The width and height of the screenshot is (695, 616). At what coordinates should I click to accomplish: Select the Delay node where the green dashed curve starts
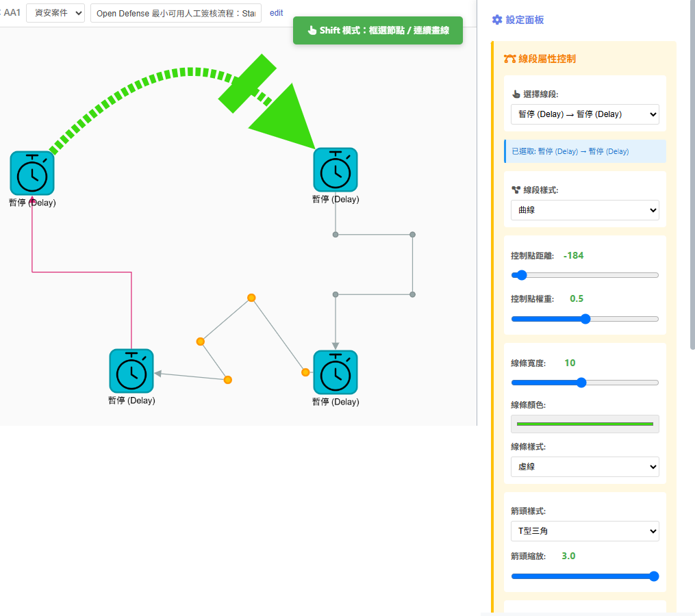[x=32, y=173]
